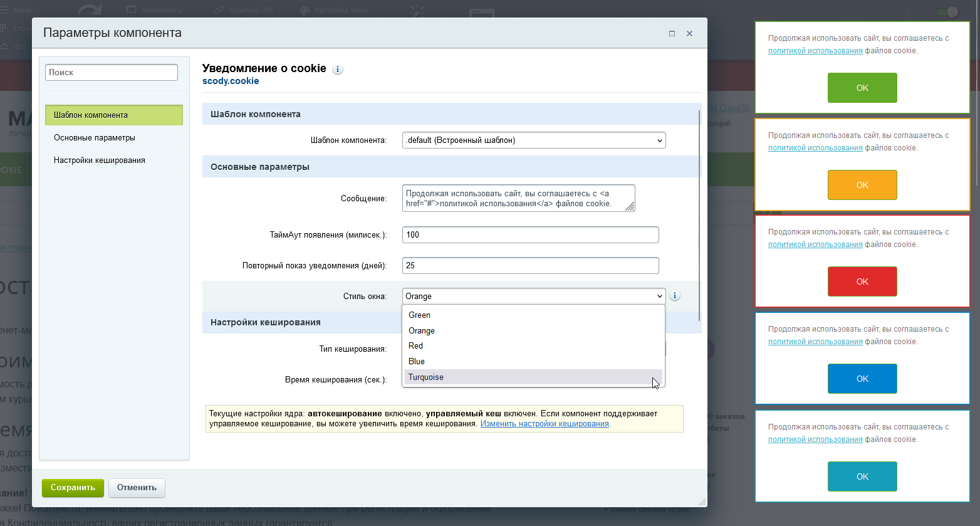Click info icon beside Стиль окна dropdown
The image size is (980, 526).
pyautogui.click(x=675, y=296)
